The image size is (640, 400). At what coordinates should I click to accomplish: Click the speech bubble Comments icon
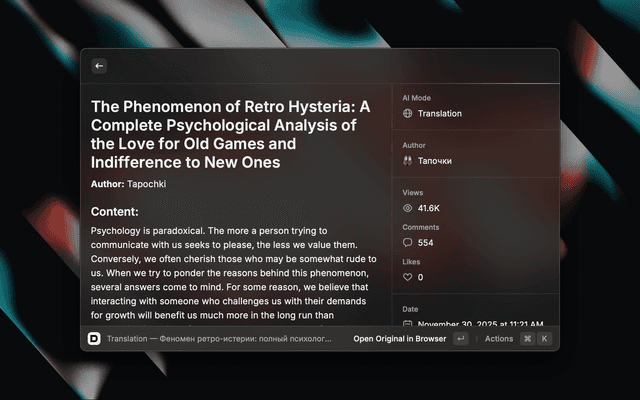click(407, 243)
